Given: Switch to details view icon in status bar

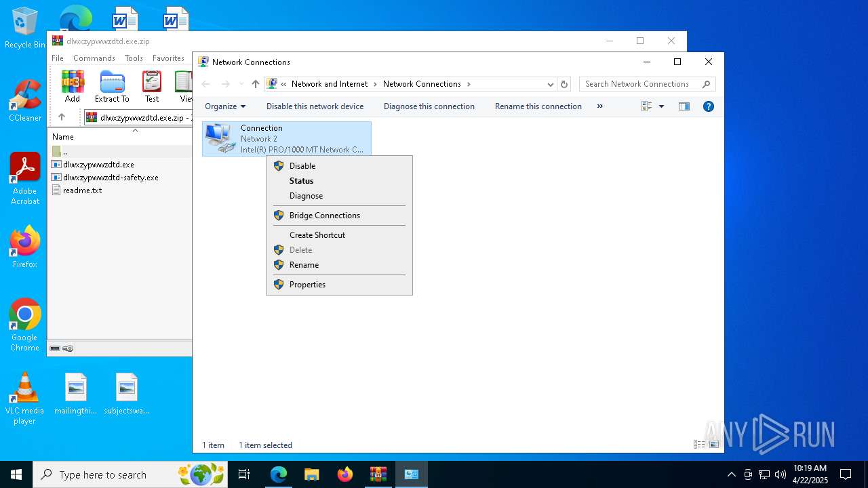Looking at the screenshot, I should click(699, 445).
